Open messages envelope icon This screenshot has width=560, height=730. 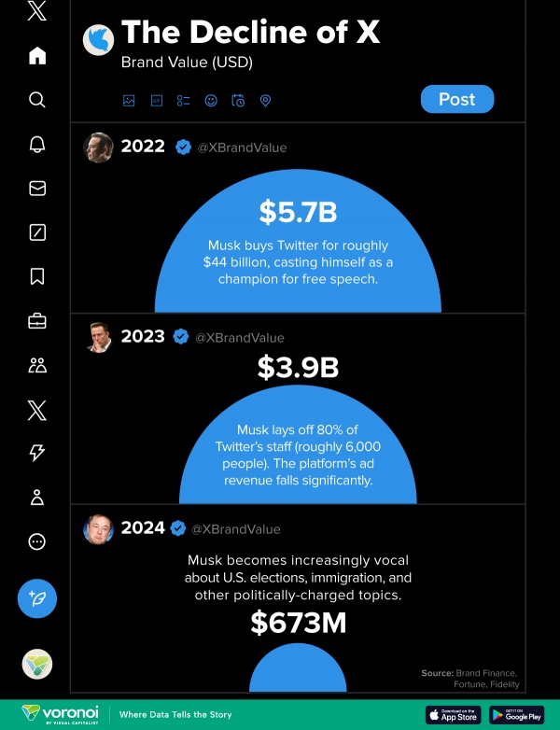37,188
